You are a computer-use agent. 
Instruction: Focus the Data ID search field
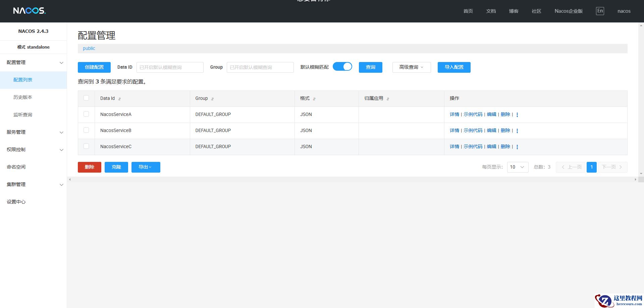170,67
